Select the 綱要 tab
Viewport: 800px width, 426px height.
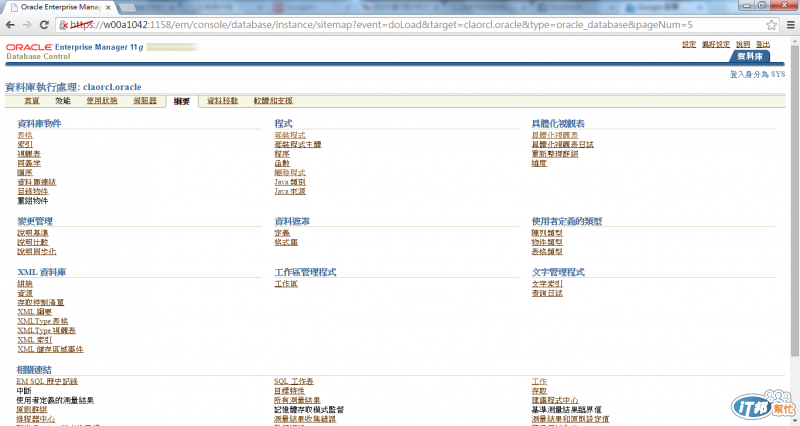pos(182,101)
